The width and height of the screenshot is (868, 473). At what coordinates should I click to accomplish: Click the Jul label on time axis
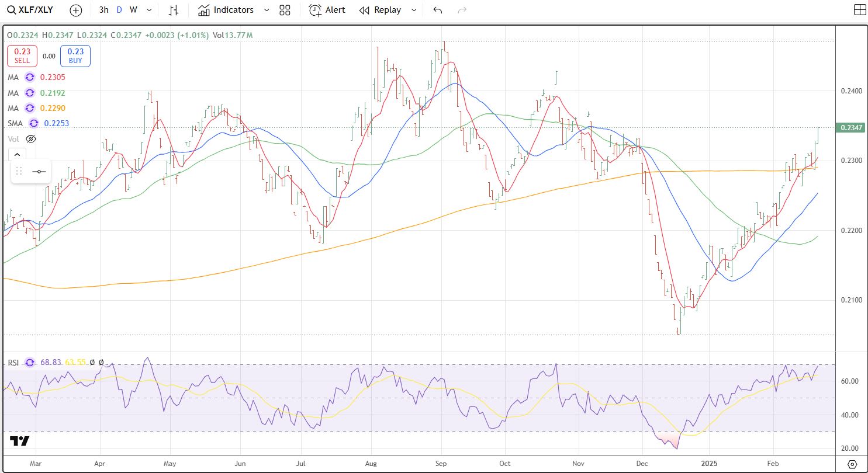coord(301,463)
